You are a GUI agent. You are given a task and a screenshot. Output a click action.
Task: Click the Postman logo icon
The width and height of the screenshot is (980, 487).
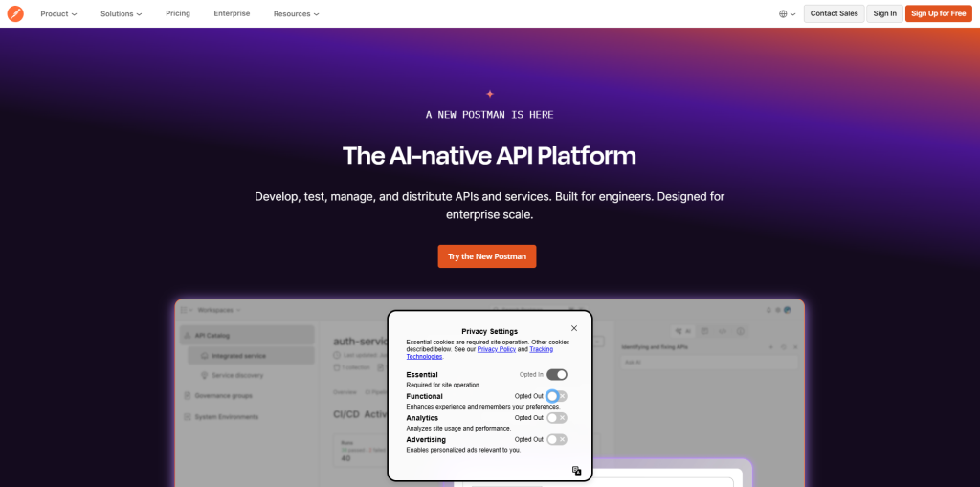point(15,13)
